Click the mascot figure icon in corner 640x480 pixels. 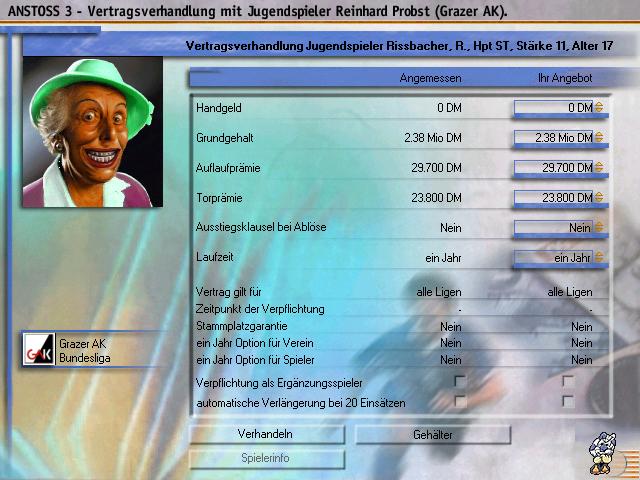pyautogui.click(x=602, y=453)
